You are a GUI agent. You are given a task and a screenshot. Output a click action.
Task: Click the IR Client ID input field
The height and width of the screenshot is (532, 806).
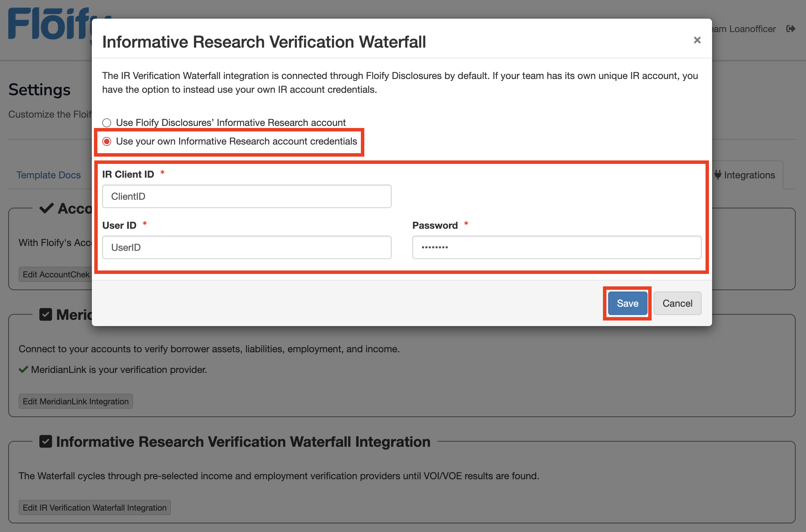coord(247,196)
